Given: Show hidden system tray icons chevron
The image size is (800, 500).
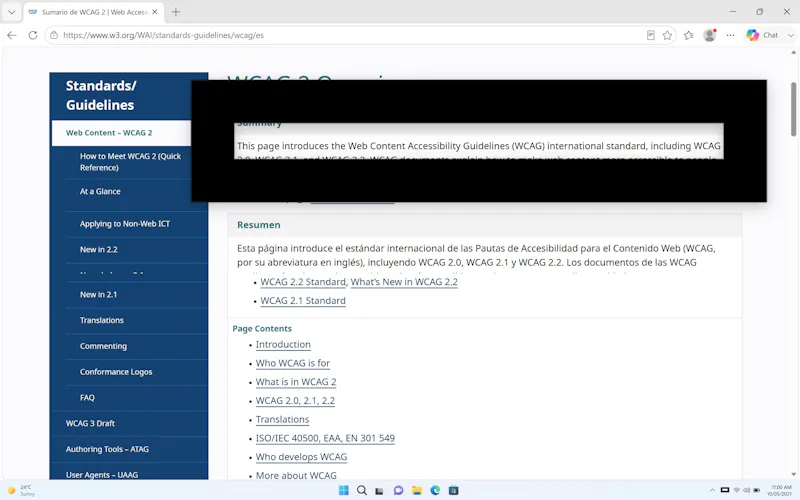Looking at the screenshot, I should (x=712, y=490).
